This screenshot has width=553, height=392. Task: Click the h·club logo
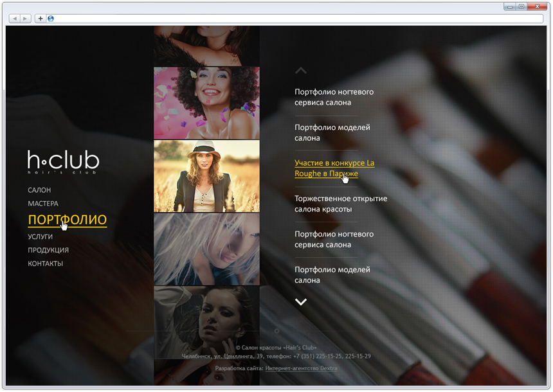(x=64, y=162)
